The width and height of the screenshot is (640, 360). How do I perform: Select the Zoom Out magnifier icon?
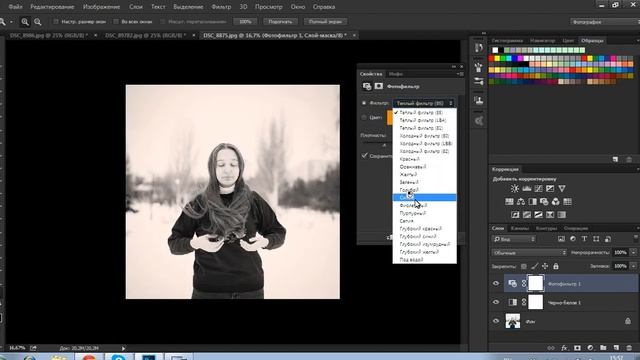[x=38, y=22]
